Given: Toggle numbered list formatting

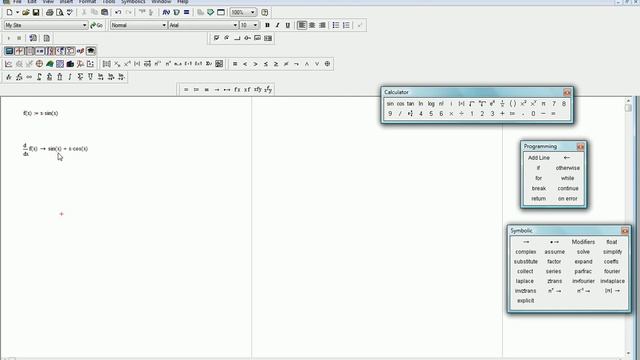Looking at the screenshot, I should click(346, 25).
